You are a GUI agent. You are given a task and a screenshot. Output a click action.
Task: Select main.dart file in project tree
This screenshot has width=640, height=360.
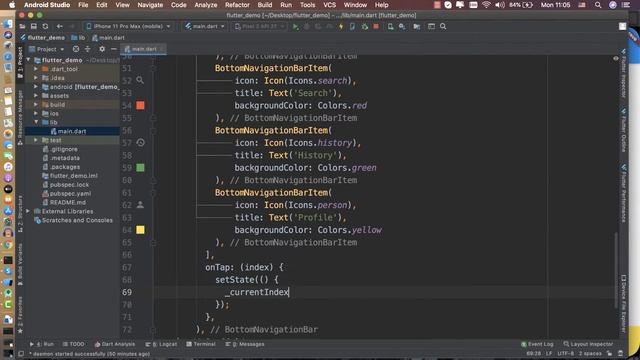(72, 131)
